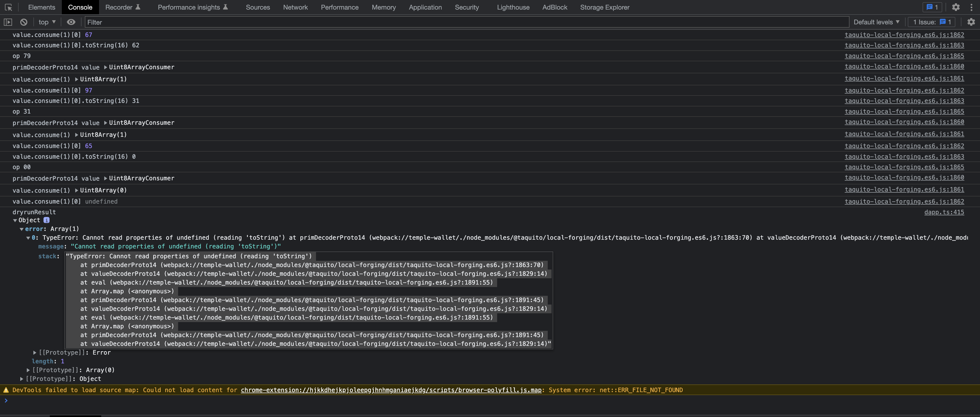
Task: Open console settings via the lower gear icon
Action: click(x=971, y=22)
